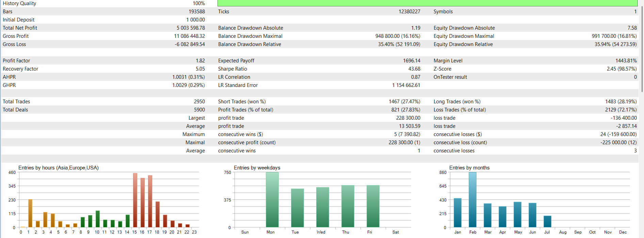Click the Margin Level value 1443.81%
The image size is (644, 238).
click(x=626, y=61)
